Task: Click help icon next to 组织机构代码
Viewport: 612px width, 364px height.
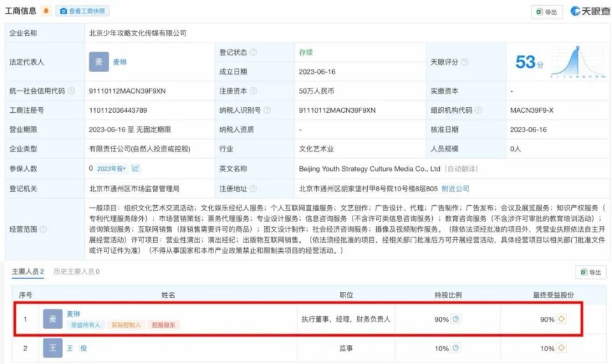Action: click(x=479, y=110)
